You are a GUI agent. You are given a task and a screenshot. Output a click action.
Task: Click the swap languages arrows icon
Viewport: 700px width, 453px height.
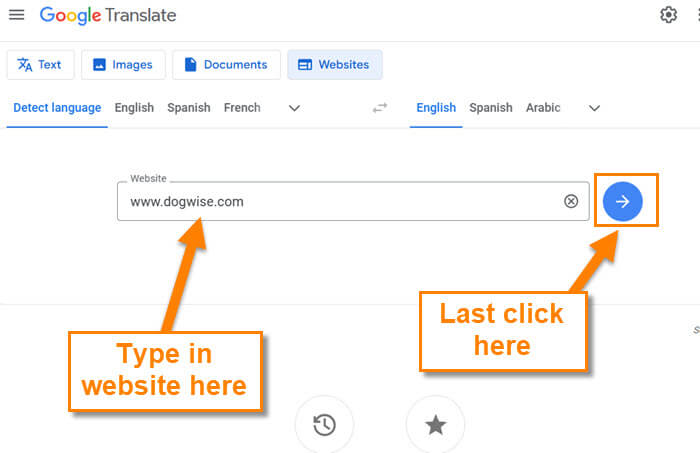click(379, 108)
